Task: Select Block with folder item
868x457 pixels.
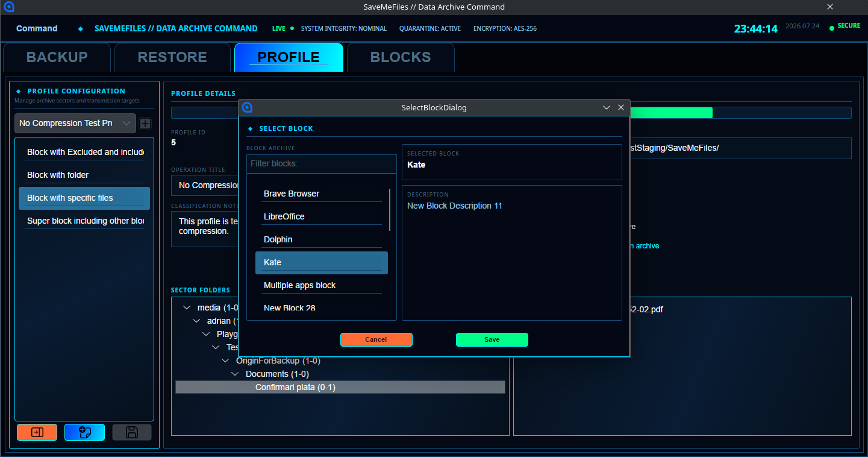Action: pos(84,175)
